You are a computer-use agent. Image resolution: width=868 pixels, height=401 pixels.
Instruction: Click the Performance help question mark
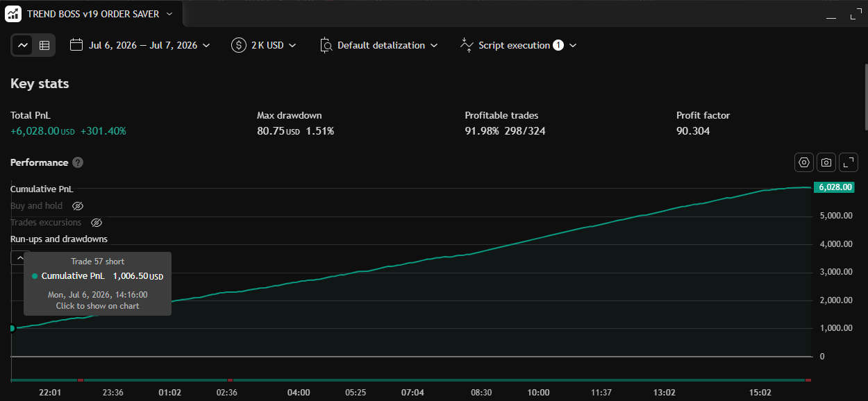coord(78,162)
